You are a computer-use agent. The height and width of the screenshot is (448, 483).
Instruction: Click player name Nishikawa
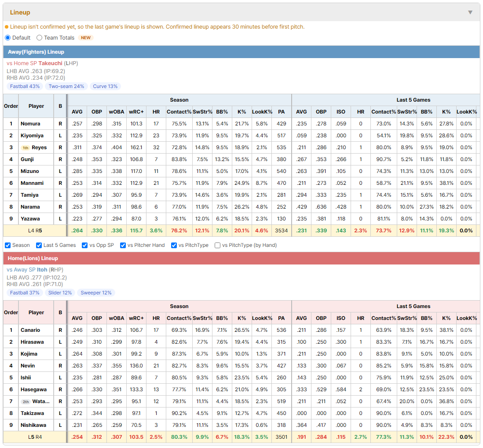pos(33,425)
